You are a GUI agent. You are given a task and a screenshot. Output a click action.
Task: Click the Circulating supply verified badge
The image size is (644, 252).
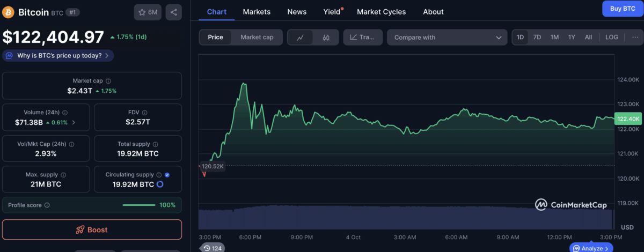[x=167, y=175]
